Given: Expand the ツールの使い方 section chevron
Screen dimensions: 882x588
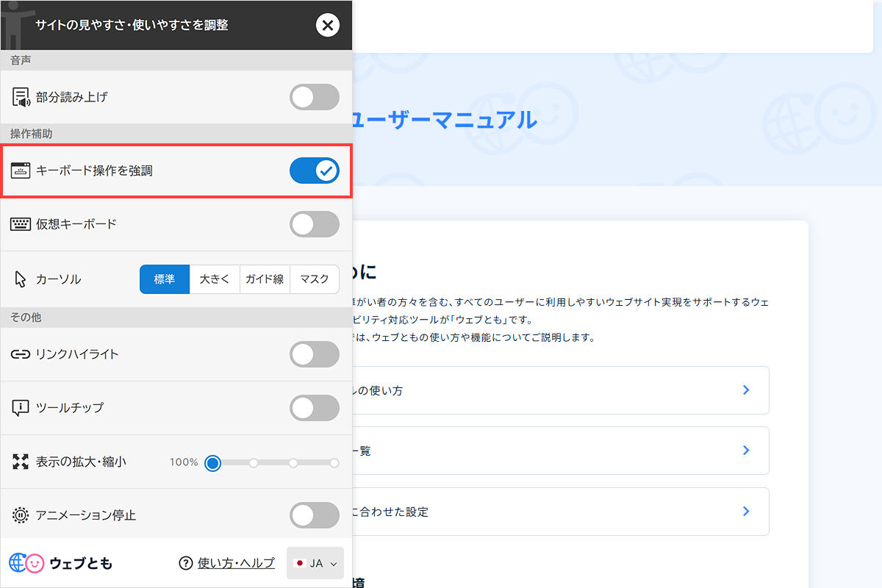Looking at the screenshot, I should 745,390.
